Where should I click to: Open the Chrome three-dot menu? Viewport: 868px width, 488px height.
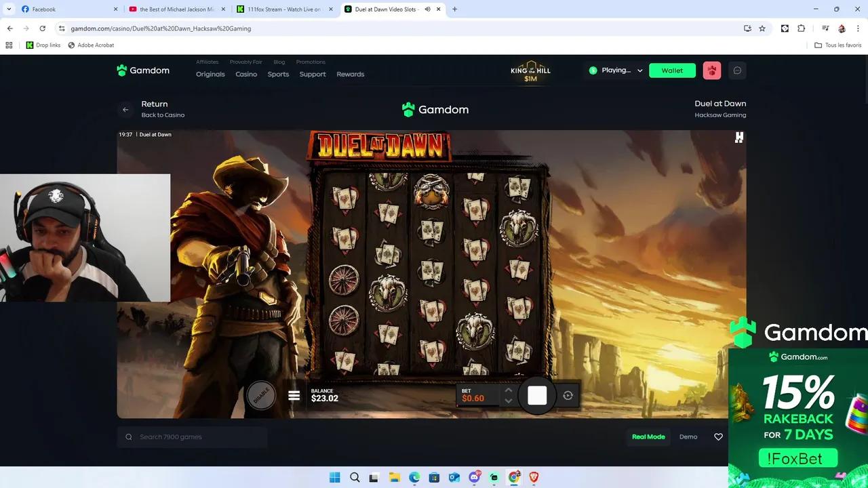click(x=858, y=28)
